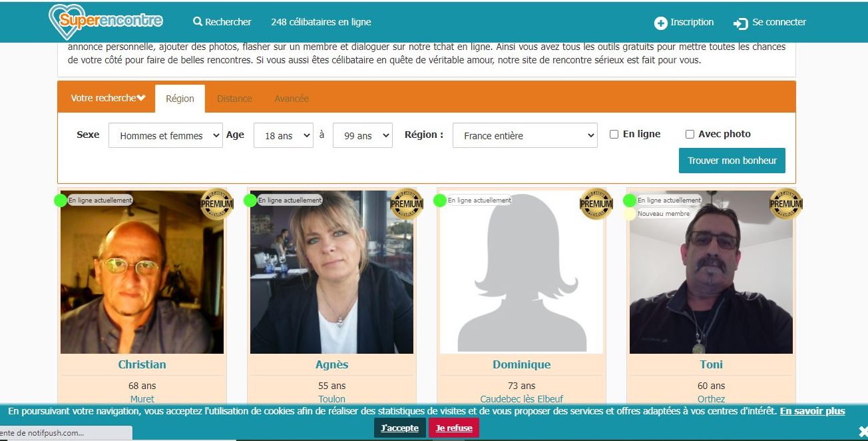This screenshot has height=441, width=868.
Task: Enable the En ligne checkbox
Action: pos(614,134)
